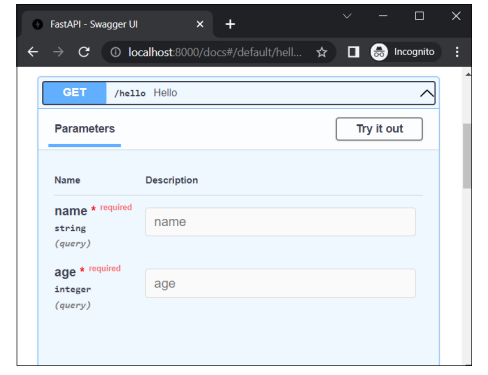Click the scrollbar up arrow
This screenshot has height=375, width=488.
click(468, 75)
